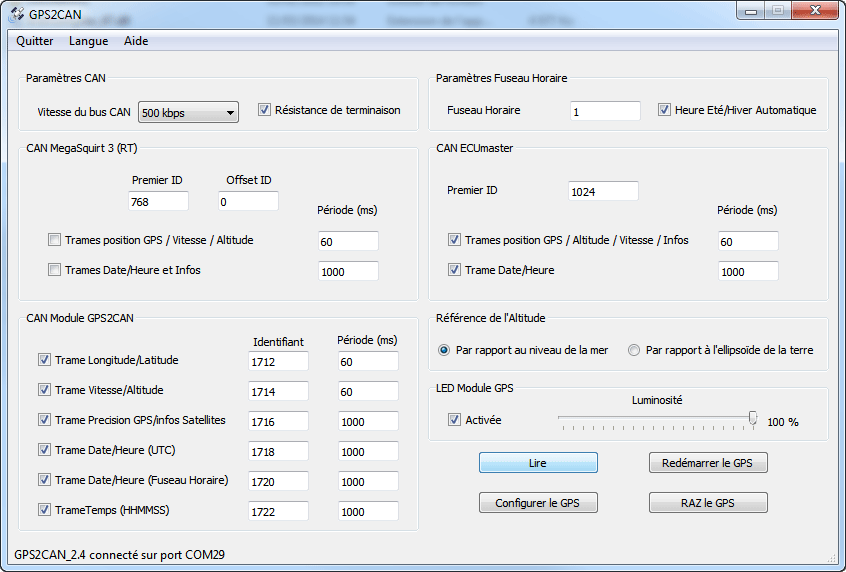The image size is (846, 572).
Task: Select Par rapport au niveau de la mer
Action: point(445,350)
